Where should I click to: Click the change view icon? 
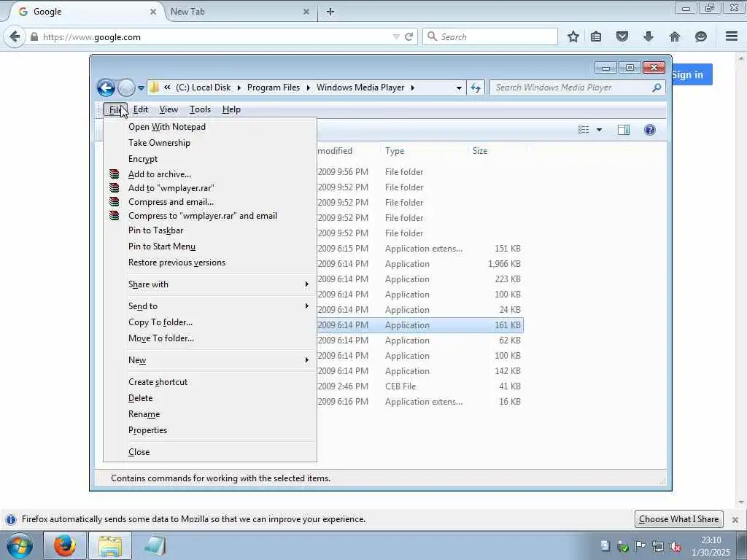click(x=583, y=130)
